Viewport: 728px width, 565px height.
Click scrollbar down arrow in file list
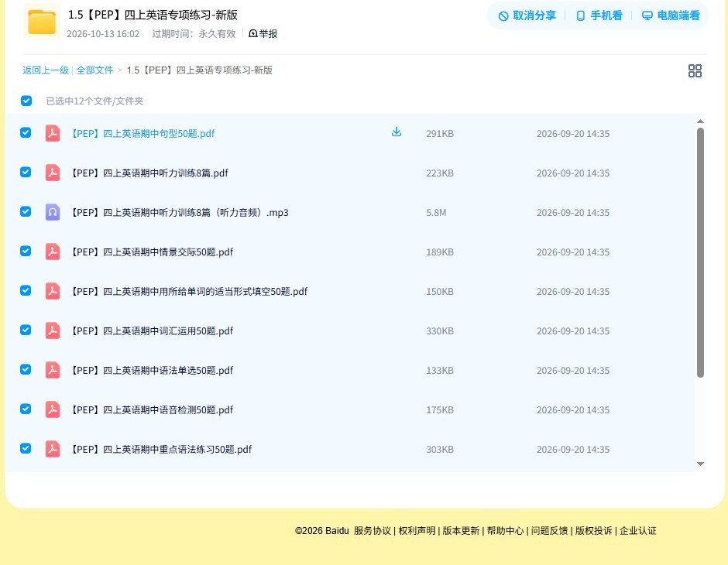pos(700,464)
